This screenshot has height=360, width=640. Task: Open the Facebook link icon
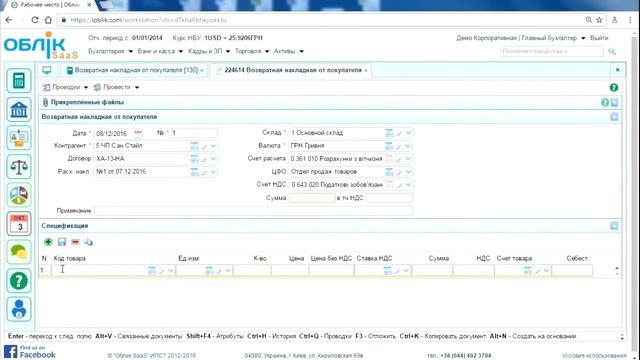pos(30,351)
